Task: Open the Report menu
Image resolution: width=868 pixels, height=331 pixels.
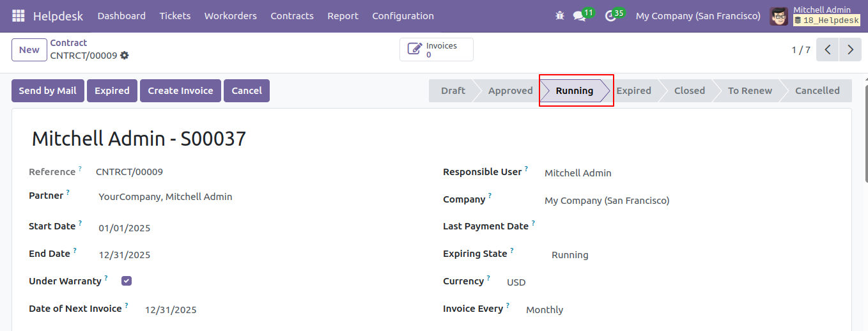Action: [343, 16]
